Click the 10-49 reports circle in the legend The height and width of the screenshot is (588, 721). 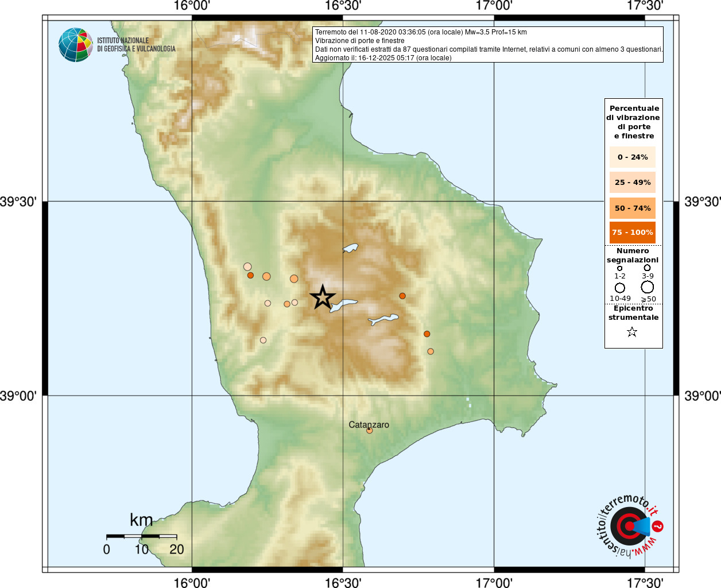[620, 288]
